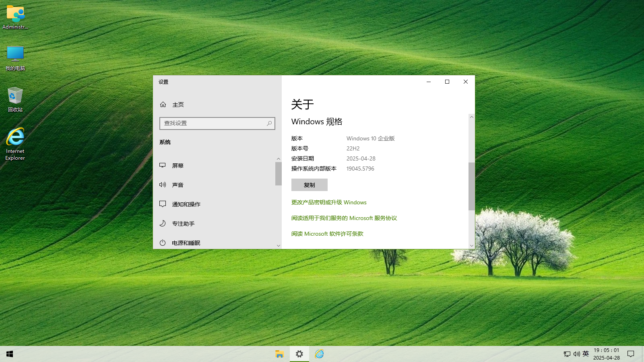
Task: Switch input language via 英 indicator
Action: 586,354
